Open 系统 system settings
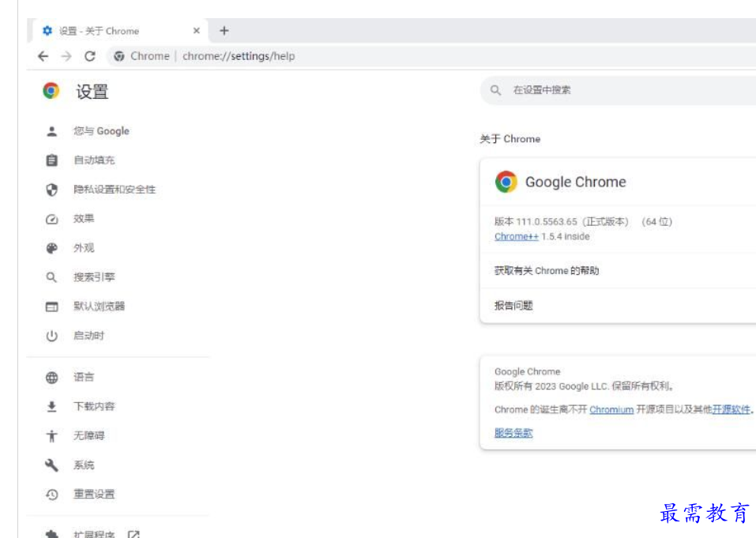 click(x=84, y=465)
